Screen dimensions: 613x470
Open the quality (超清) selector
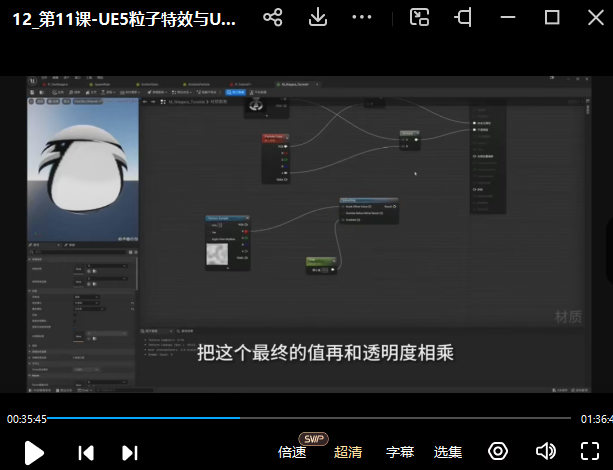click(348, 452)
